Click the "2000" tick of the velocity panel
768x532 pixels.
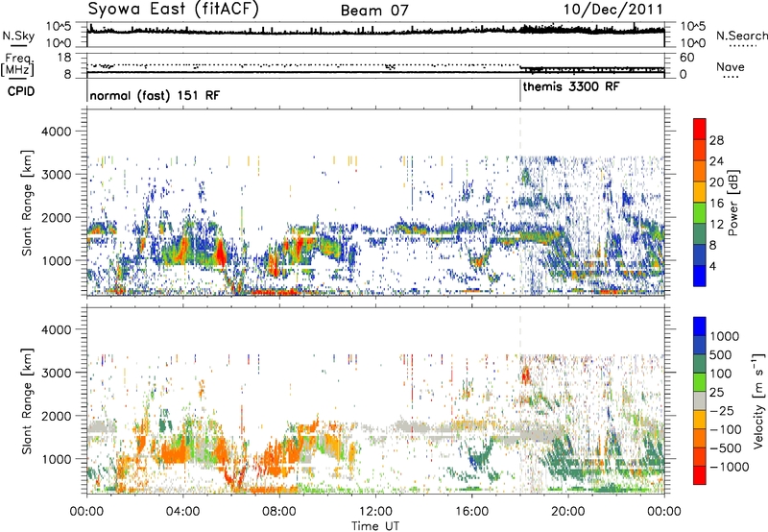pyautogui.click(x=57, y=416)
